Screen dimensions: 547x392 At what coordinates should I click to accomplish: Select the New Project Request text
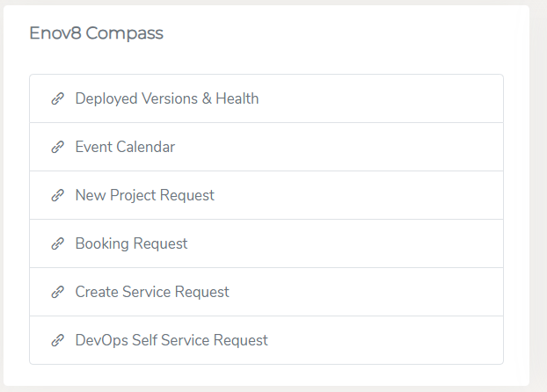pos(145,195)
